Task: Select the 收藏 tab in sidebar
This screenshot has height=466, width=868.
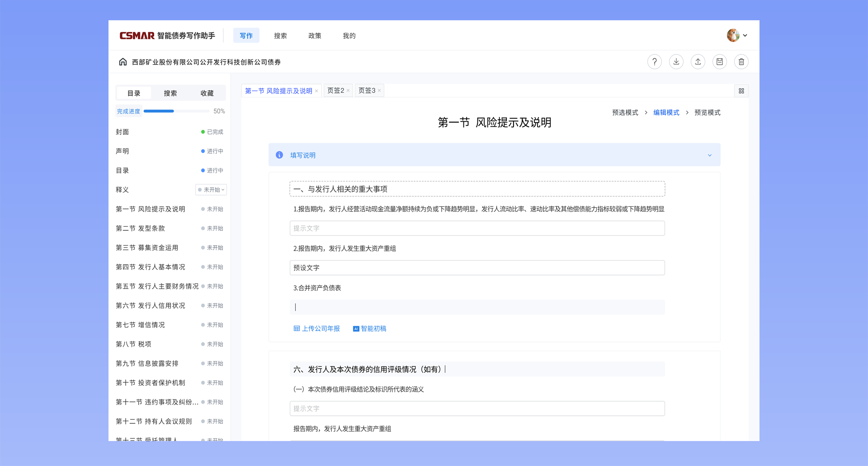Action: tap(207, 93)
